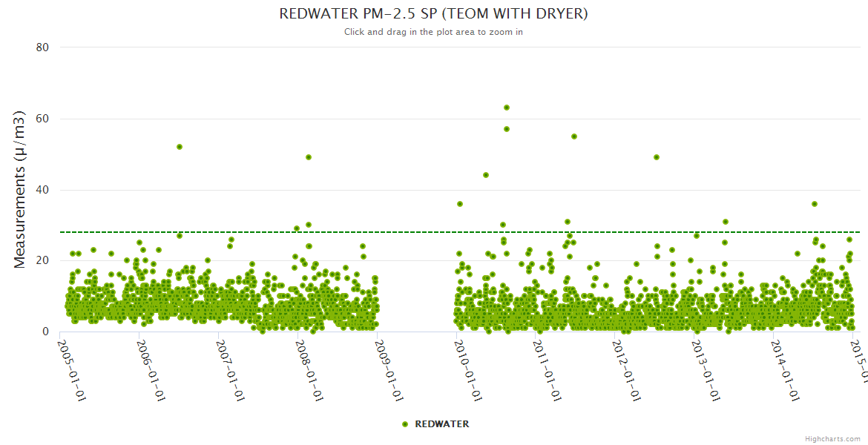Screen dimensions: 868x445
Task: Select the 2014 data point near 36
Action: pyautogui.click(x=815, y=204)
